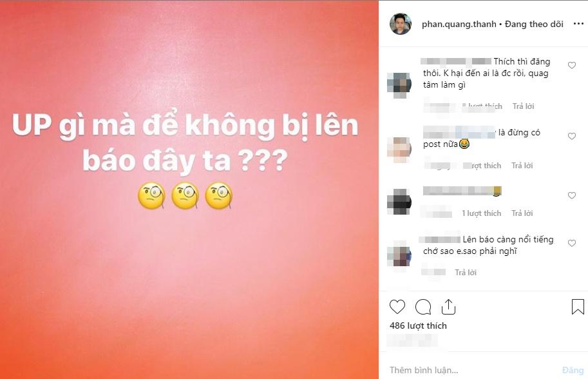Click the 'Đang theo dõi' following button
The image size is (588, 379).
tap(534, 24)
